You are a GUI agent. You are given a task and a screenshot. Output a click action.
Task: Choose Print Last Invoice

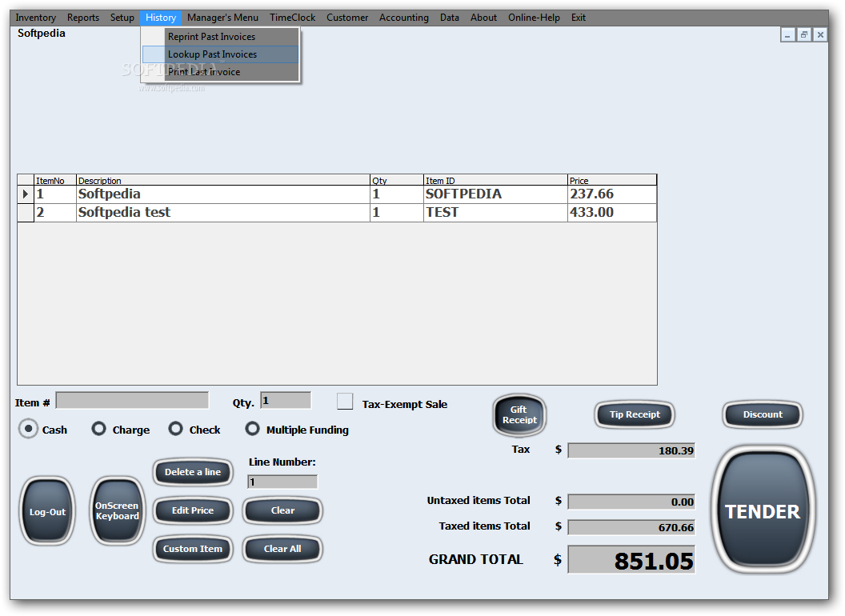coord(220,72)
